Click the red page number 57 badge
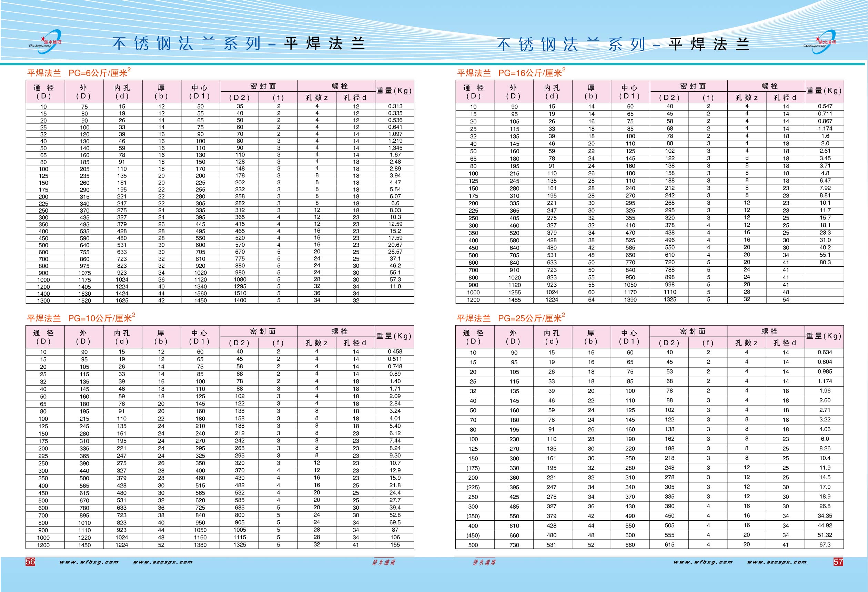The width and height of the screenshot is (868, 592). point(838,562)
